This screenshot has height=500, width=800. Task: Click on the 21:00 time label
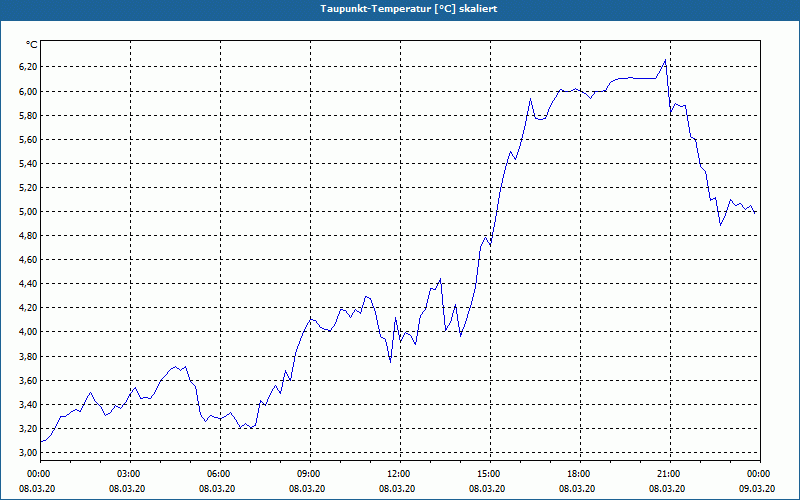[x=670, y=474]
